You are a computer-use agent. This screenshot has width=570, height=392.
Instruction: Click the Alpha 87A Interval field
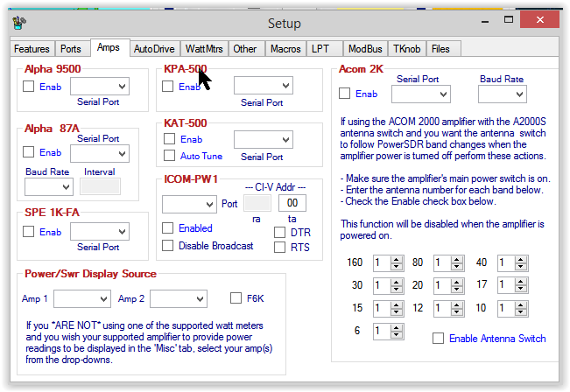click(x=101, y=186)
